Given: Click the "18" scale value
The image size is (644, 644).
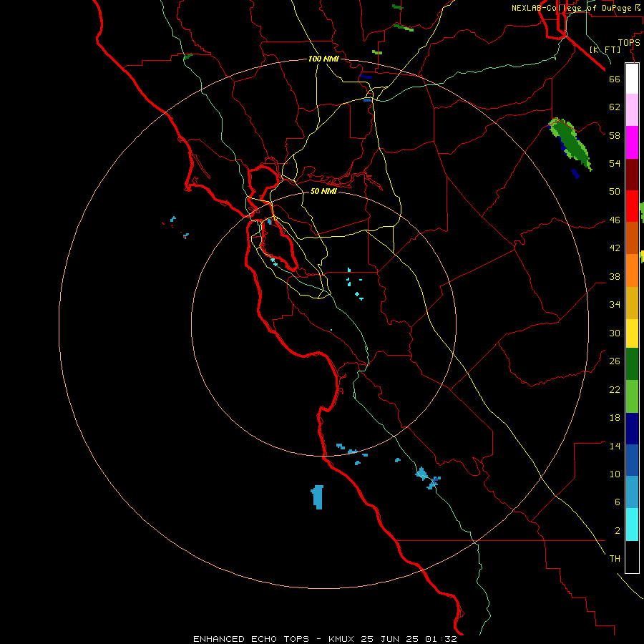Looking at the screenshot, I should [x=615, y=418].
